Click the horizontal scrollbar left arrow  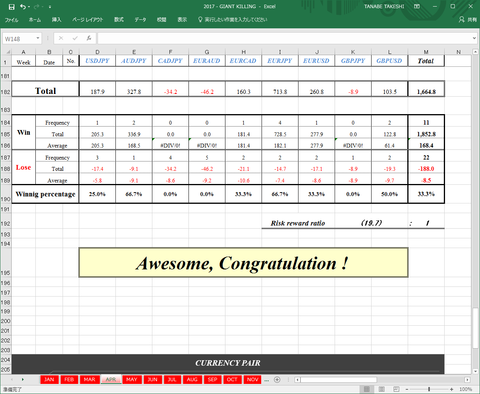click(x=297, y=380)
